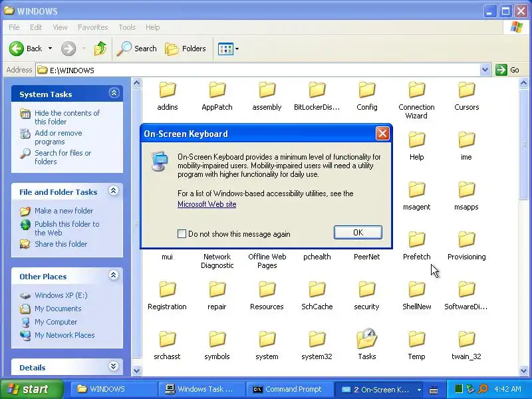532x399 pixels.
Task: Open the View menu
Action: tap(60, 27)
